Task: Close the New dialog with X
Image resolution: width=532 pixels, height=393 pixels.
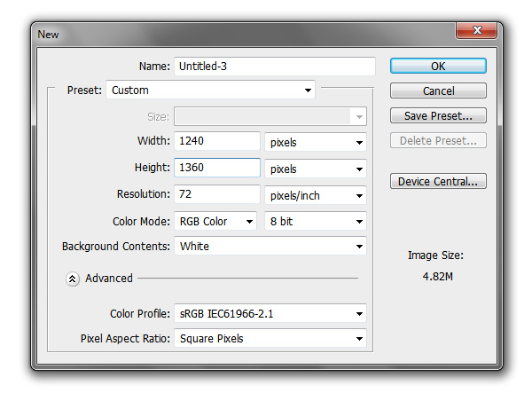Action: (477, 30)
